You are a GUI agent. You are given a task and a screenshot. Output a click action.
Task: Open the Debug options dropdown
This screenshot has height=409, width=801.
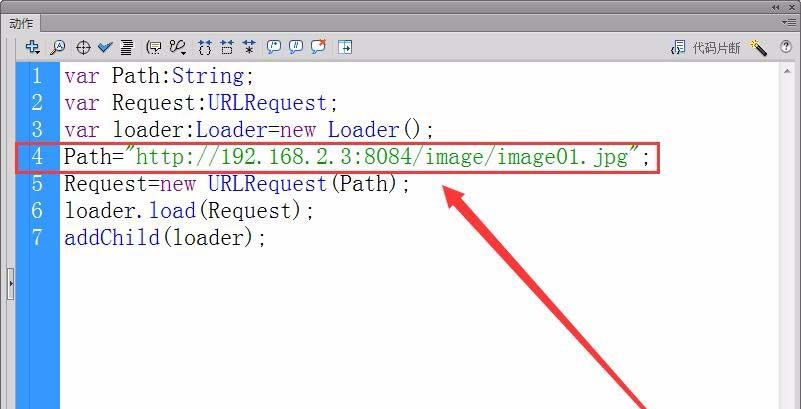point(178,47)
